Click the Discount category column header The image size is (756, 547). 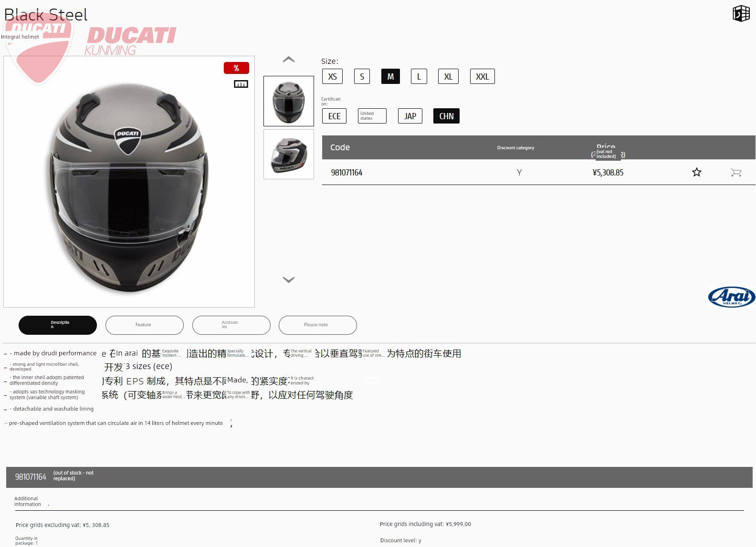pos(515,148)
